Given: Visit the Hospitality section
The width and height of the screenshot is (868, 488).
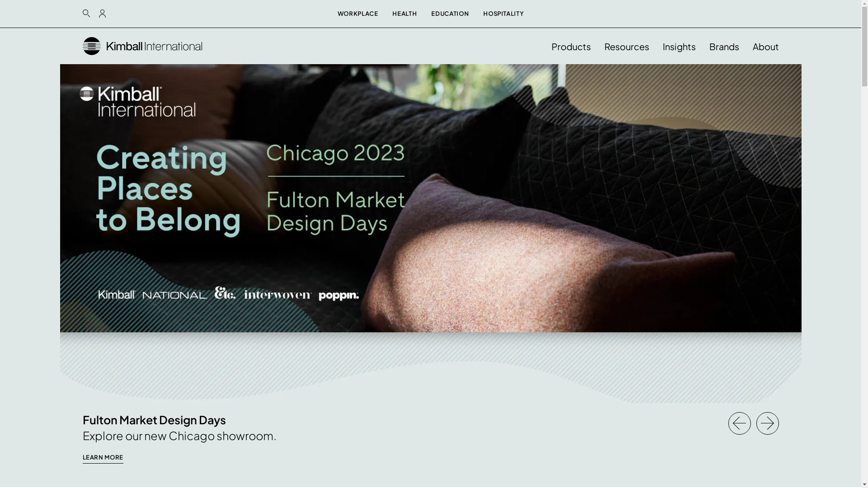Looking at the screenshot, I should [504, 14].
